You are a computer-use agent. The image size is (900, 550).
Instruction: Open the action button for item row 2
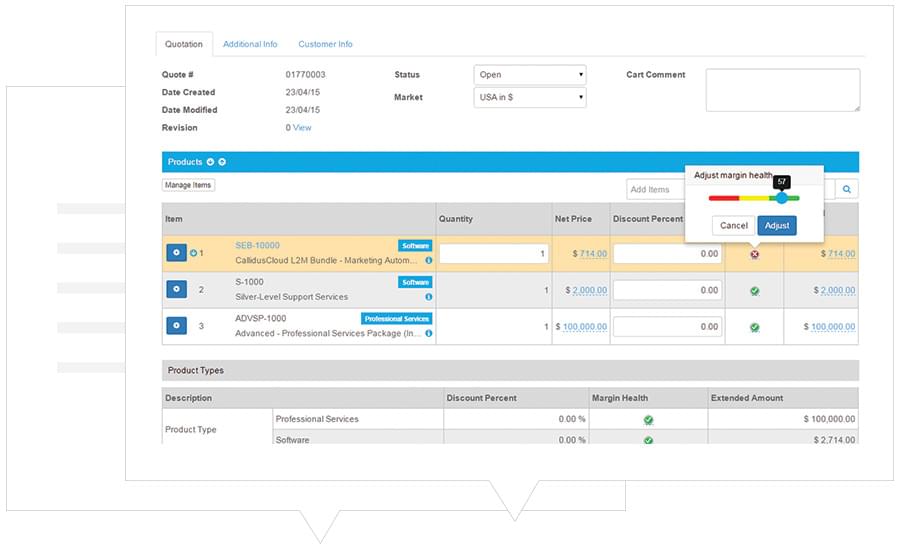pyautogui.click(x=176, y=289)
